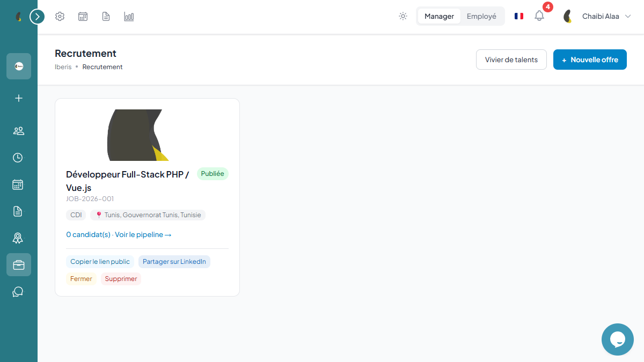Open the live chat support bubble

click(x=618, y=339)
